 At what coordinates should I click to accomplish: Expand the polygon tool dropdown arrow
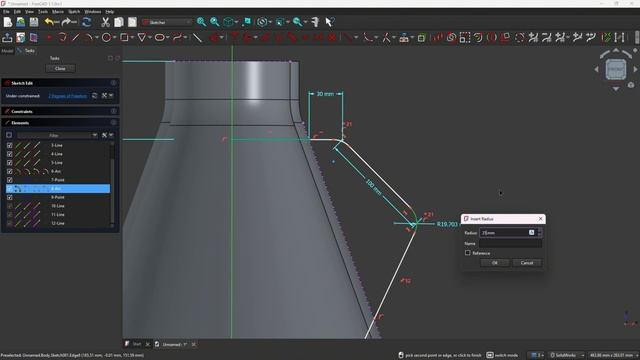pyautogui.click(x=150, y=38)
